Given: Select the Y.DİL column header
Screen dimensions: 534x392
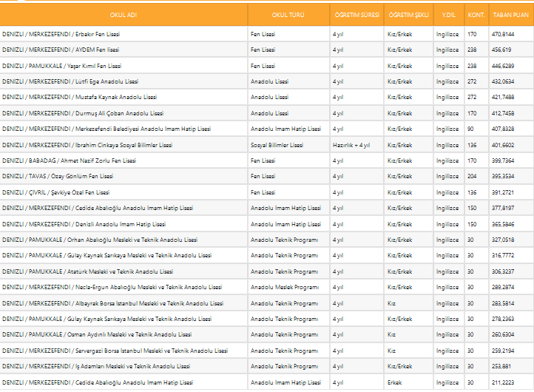Looking at the screenshot, I should pos(448,15).
